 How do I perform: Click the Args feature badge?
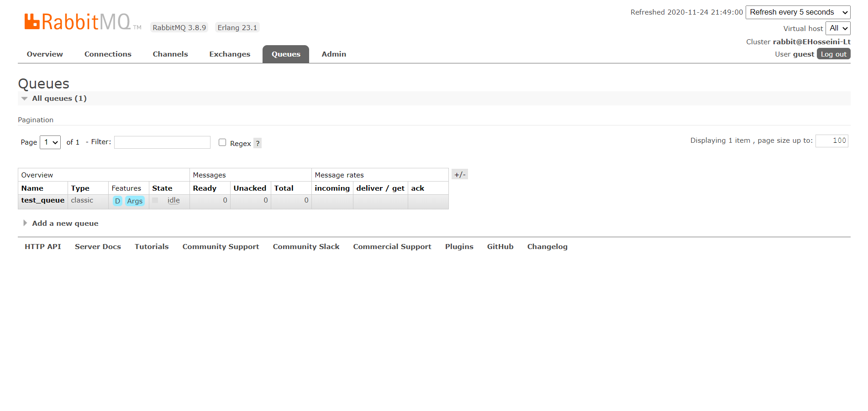[135, 201]
